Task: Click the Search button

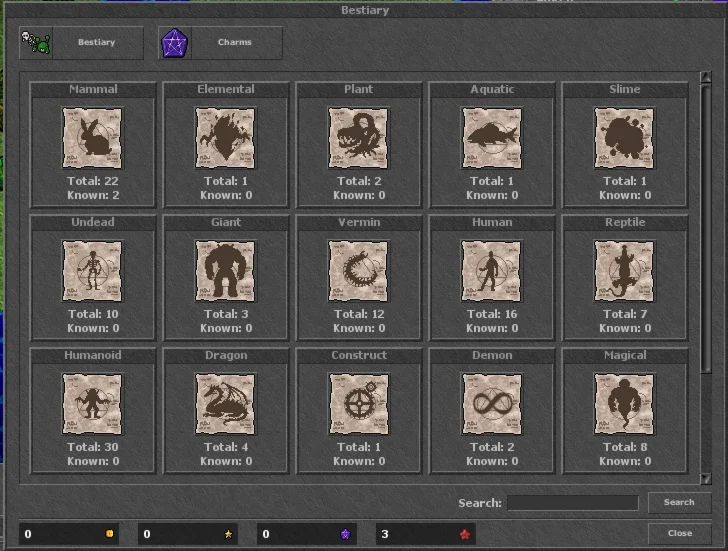Action: [x=679, y=502]
